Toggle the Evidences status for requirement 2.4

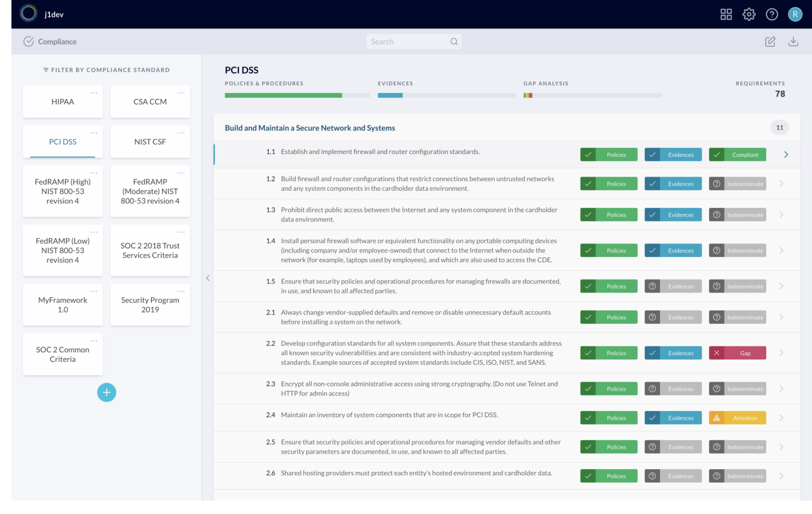coord(673,418)
